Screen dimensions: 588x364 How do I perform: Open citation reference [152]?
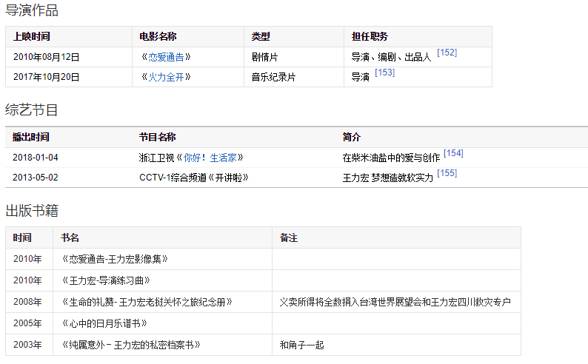447,53
